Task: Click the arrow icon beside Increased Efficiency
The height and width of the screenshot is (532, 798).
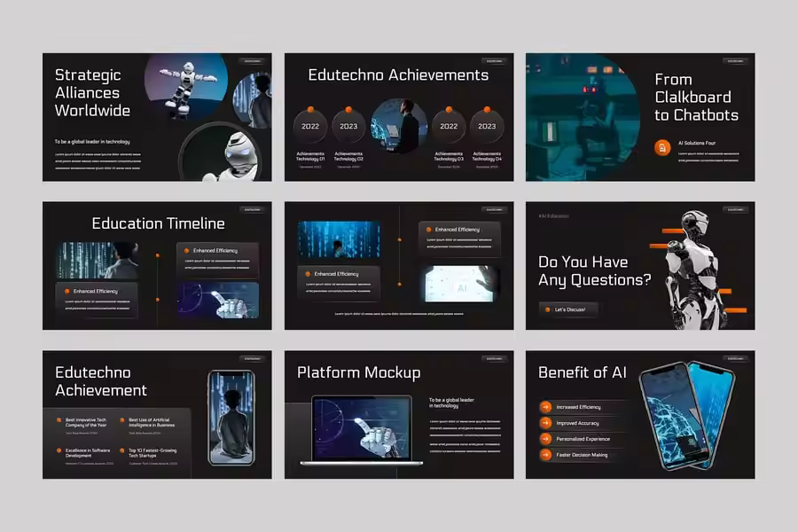Action: coord(546,407)
